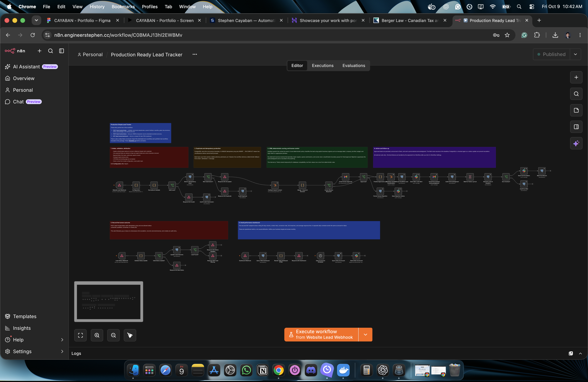Screen dimensions: 588x382
Task: Select the Render Safe Dashboard HTML node
Action: pyautogui.click(x=281, y=256)
